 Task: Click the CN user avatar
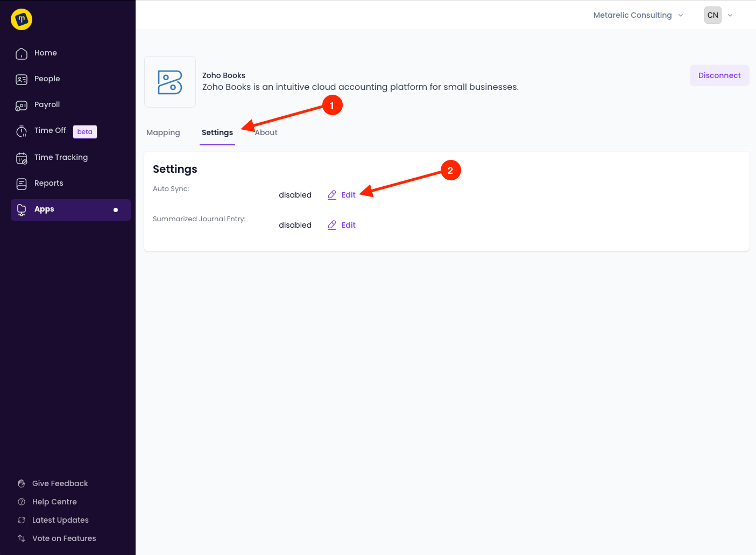pyautogui.click(x=713, y=15)
